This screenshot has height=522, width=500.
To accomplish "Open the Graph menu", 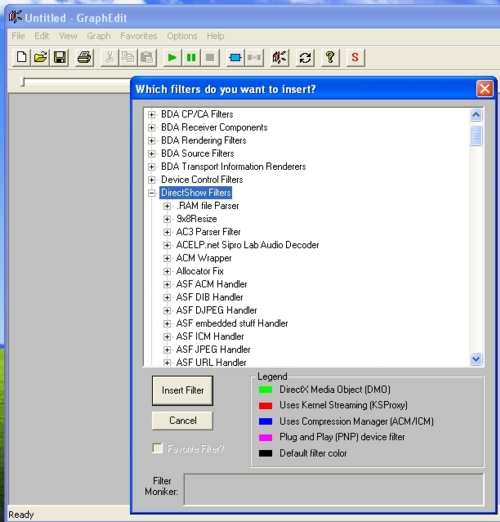I will click(x=99, y=36).
